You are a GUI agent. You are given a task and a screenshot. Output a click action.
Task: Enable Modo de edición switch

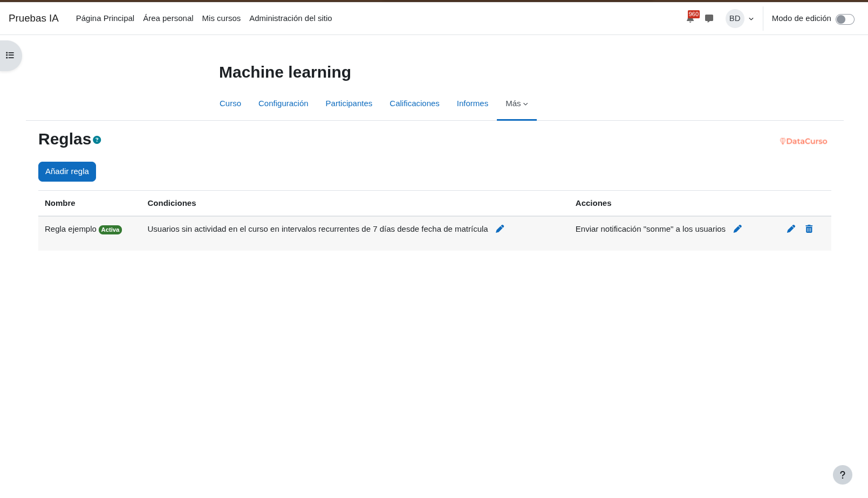pyautogui.click(x=844, y=18)
